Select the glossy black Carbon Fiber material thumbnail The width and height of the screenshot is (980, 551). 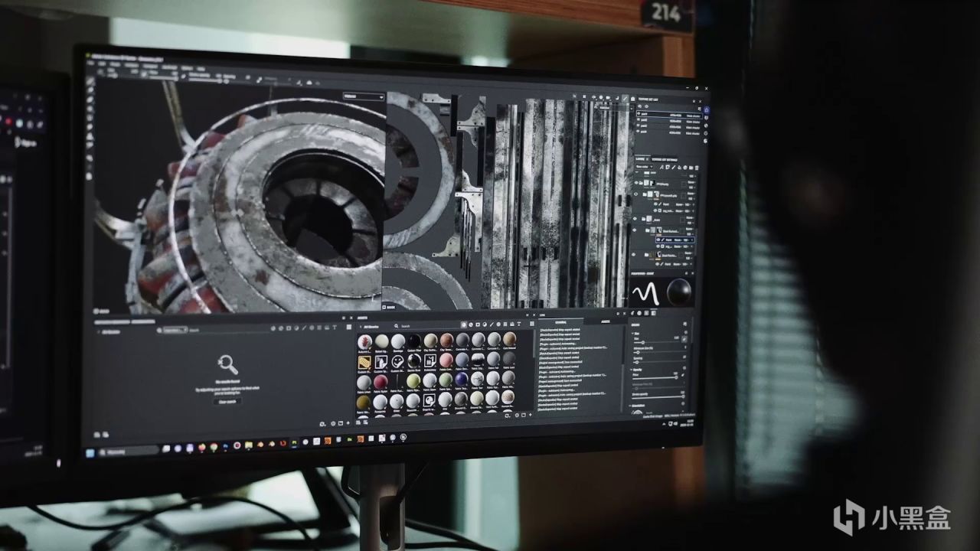tap(413, 341)
